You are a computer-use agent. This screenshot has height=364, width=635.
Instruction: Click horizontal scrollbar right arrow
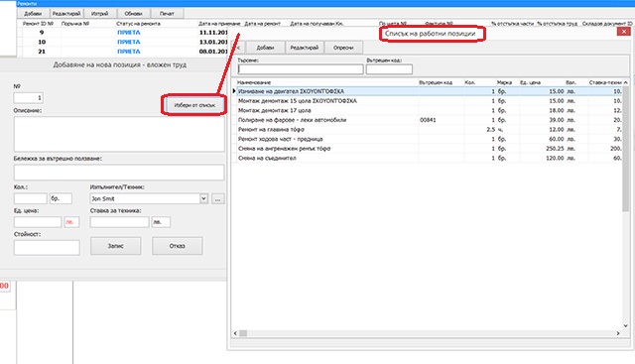[618, 333]
